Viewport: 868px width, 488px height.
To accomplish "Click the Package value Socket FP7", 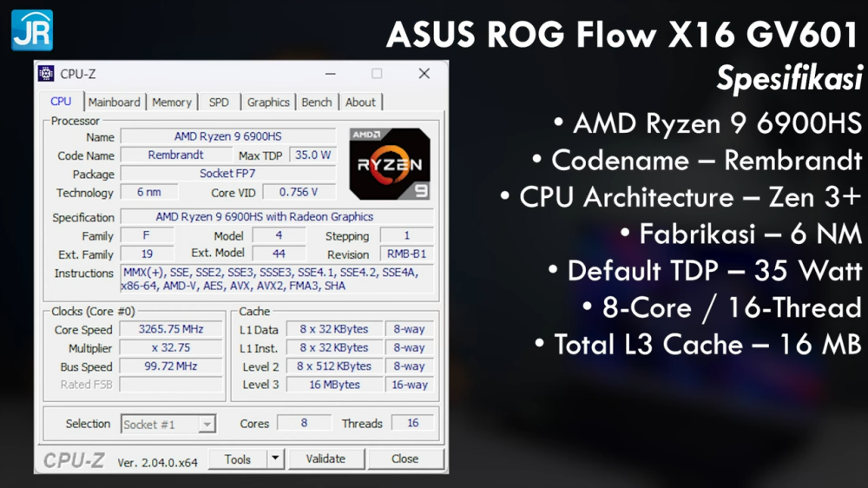I will (x=228, y=174).
